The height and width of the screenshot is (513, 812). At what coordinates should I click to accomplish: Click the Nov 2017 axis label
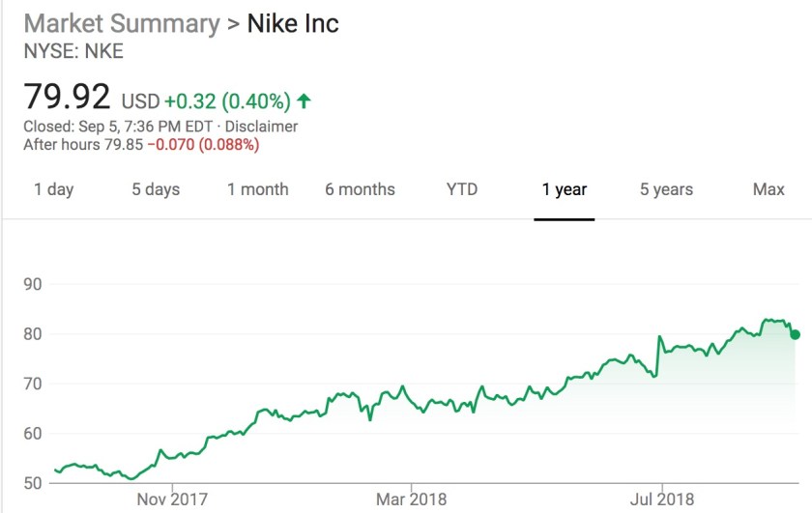pyautogui.click(x=171, y=499)
